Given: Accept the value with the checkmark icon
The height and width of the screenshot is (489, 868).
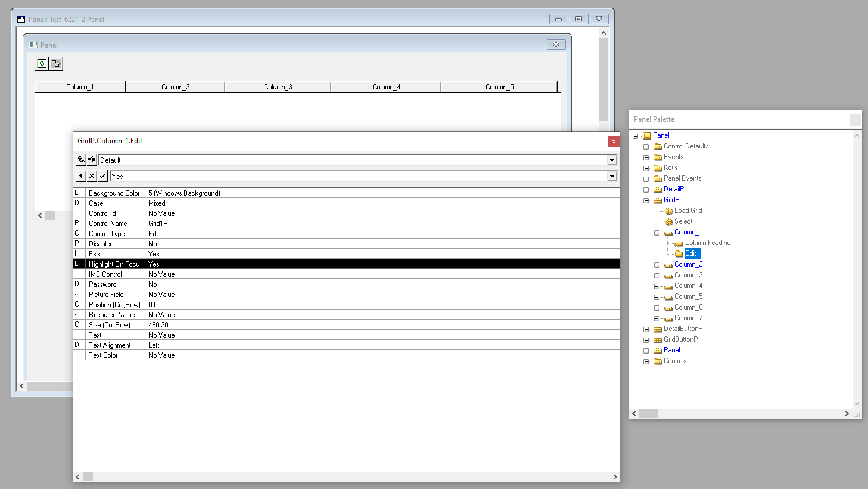Looking at the screenshot, I should coord(102,176).
